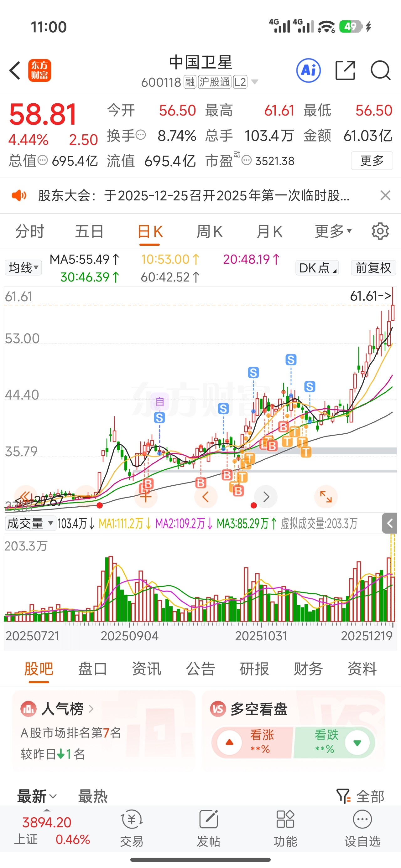Image resolution: width=401 pixels, height=868 pixels.
Task: Vote 看涨 with the up arrow
Action: [229, 742]
